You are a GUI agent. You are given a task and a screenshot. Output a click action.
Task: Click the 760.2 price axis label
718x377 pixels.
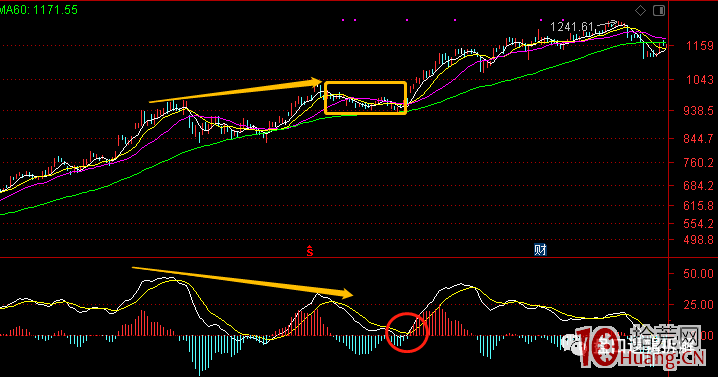(x=698, y=163)
